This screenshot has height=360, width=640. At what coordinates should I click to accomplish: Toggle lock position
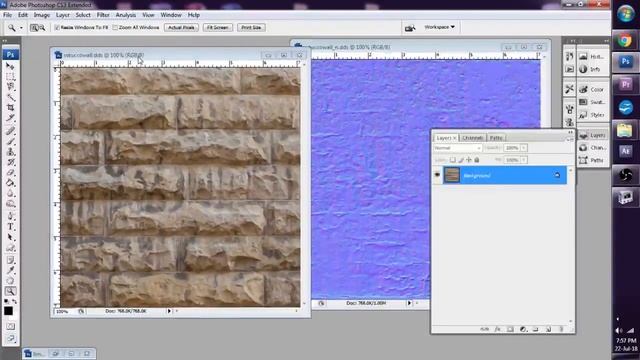pyautogui.click(x=469, y=160)
